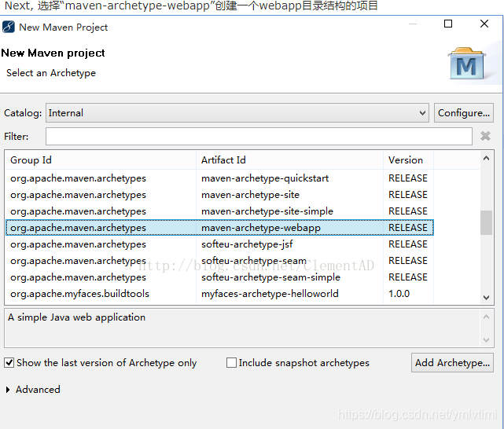The height and width of the screenshot is (429, 504).
Task: Select maven-archetype-quickstart row
Action: pos(219,178)
